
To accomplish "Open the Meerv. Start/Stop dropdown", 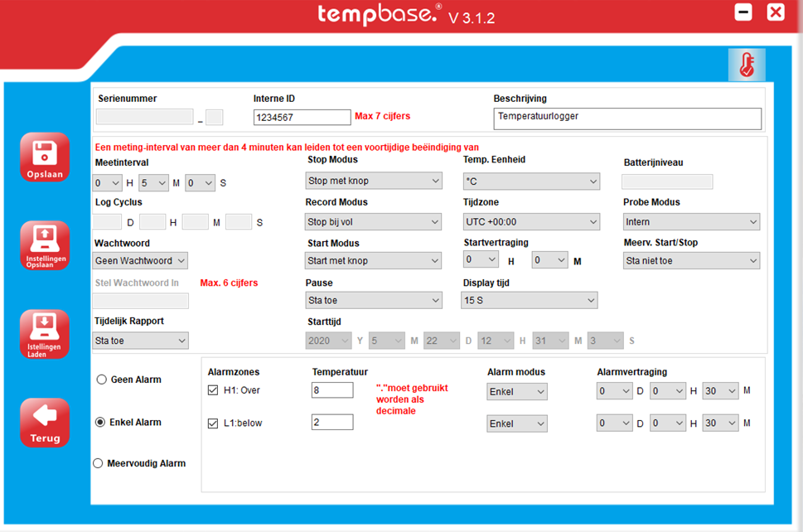I will tap(691, 261).
